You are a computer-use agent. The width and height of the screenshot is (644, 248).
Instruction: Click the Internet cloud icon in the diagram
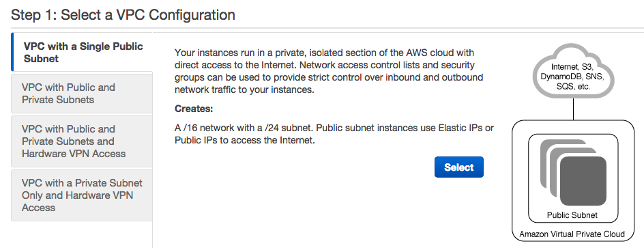coord(573,72)
